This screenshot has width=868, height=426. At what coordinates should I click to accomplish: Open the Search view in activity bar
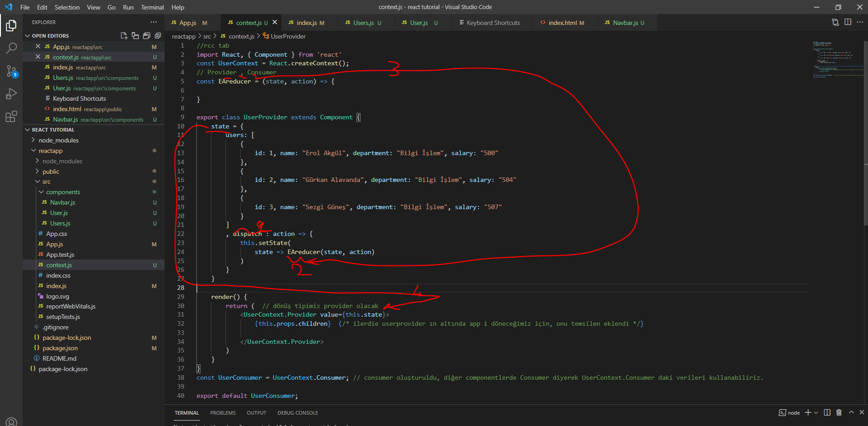[x=11, y=48]
